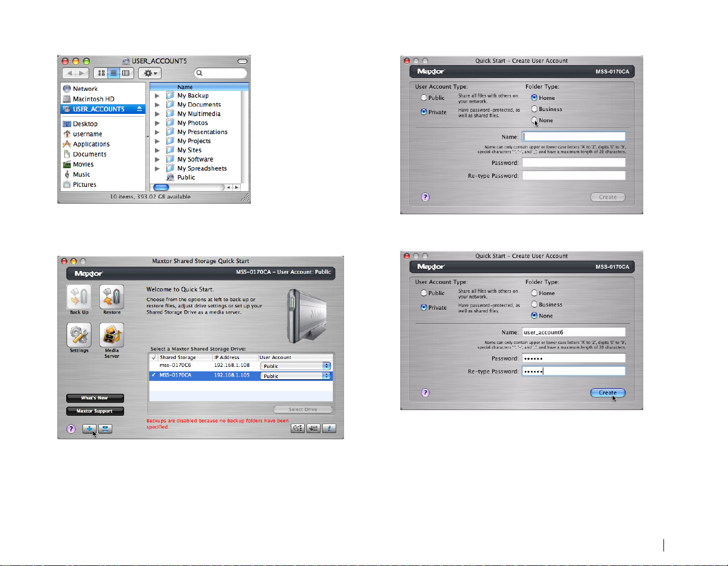Screen dimensions: 728x566
Task: Expand the My Documents folder in Finder
Action: (x=157, y=105)
